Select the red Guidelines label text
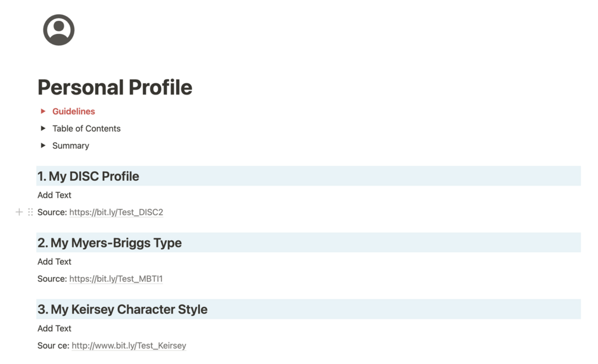This screenshot has width=598, height=364. (x=74, y=111)
